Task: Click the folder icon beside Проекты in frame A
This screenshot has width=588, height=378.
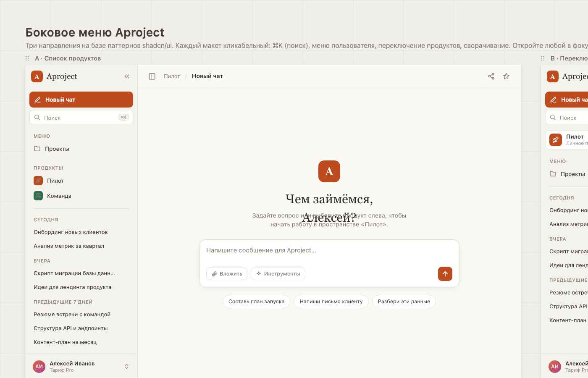Action: click(x=37, y=149)
